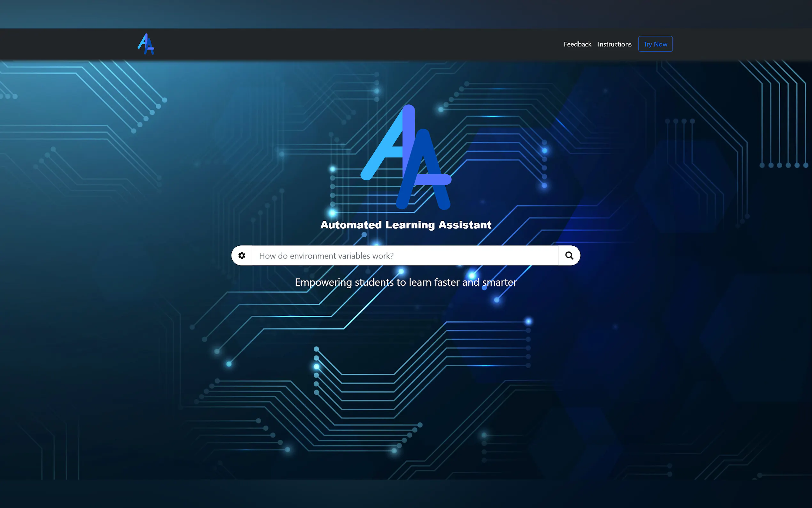Click the word 'Automated' in the title

[x=351, y=225]
